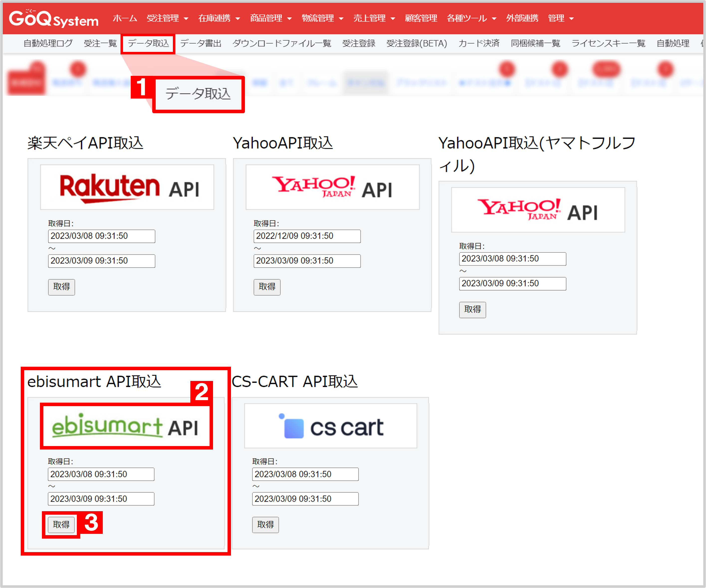Edit YahooAPI取込 end date field

307,261
